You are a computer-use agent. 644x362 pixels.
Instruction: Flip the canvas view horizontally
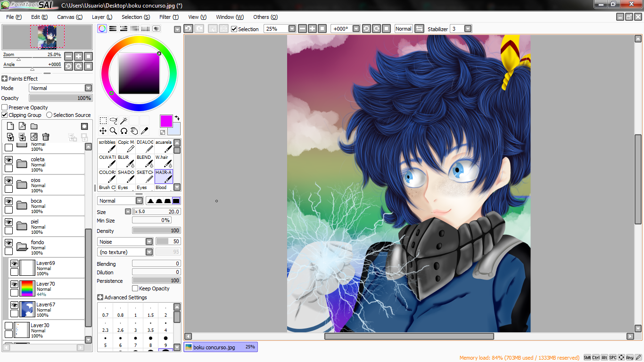tap(419, 29)
